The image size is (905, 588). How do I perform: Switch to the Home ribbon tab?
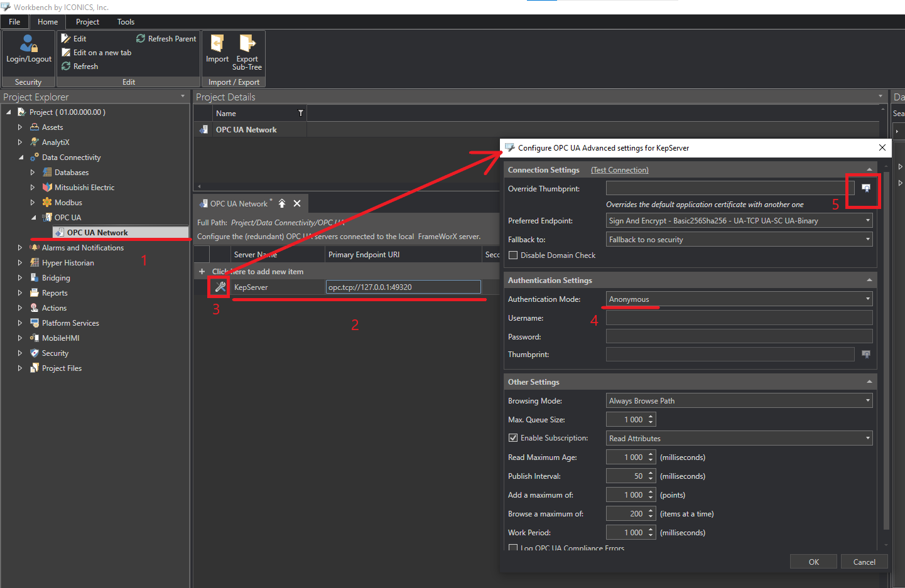coord(48,22)
